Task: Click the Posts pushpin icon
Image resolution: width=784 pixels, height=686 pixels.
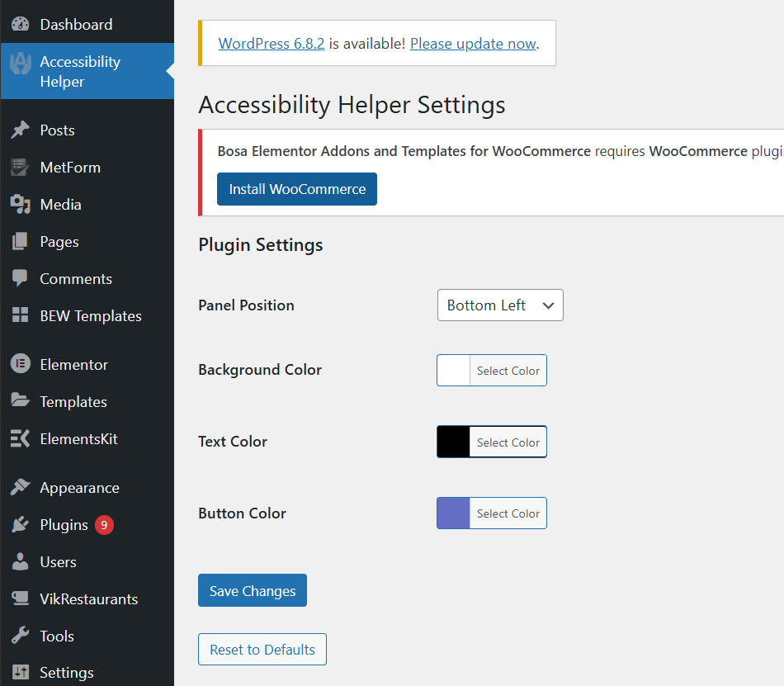Action: click(x=20, y=130)
